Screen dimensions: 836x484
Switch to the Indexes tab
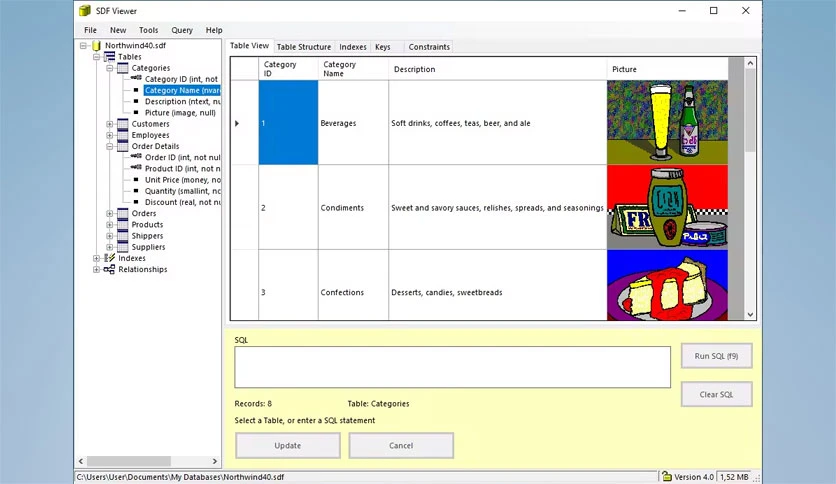pyautogui.click(x=353, y=47)
